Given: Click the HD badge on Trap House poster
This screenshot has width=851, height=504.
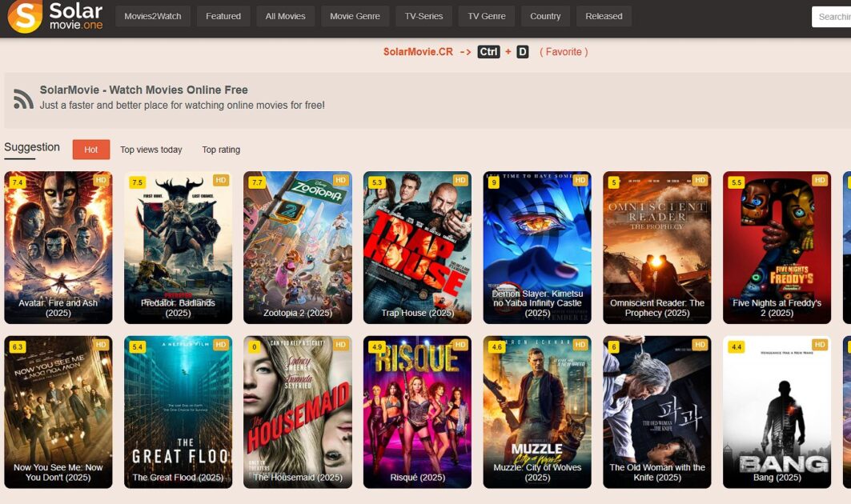Looking at the screenshot, I should tap(460, 180).
